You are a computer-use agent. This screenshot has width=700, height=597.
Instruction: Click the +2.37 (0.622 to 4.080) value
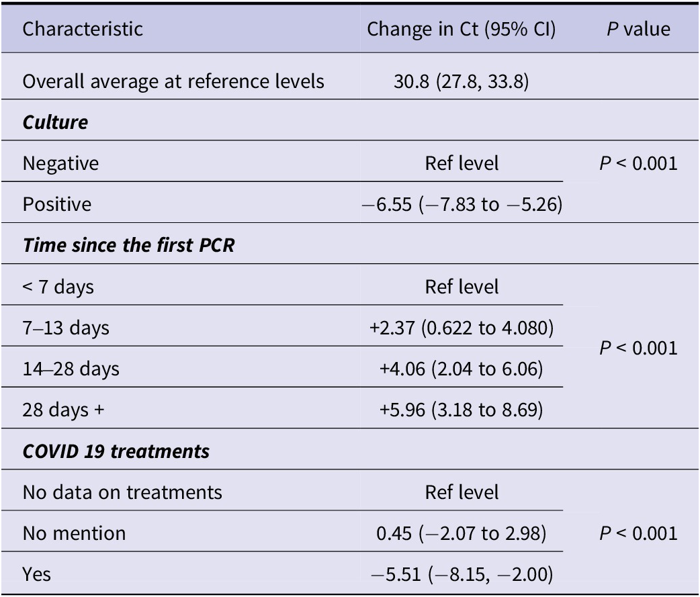click(462, 328)
